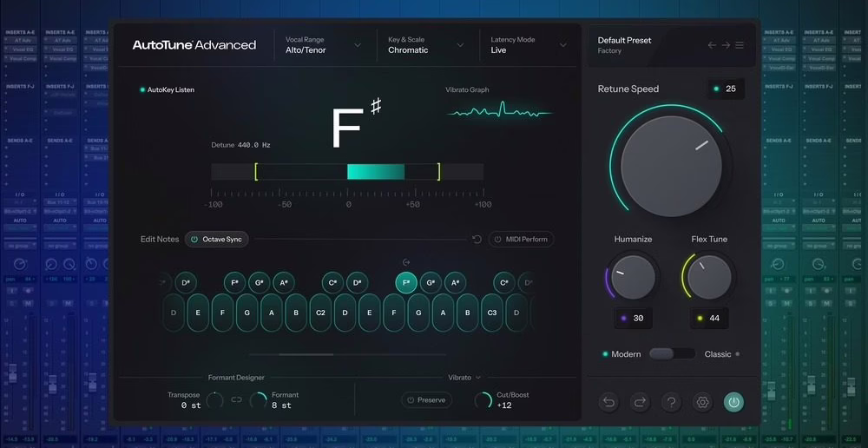Enable MIDI Perform
Viewport: 868px width, 448px height.
(521, 240)
